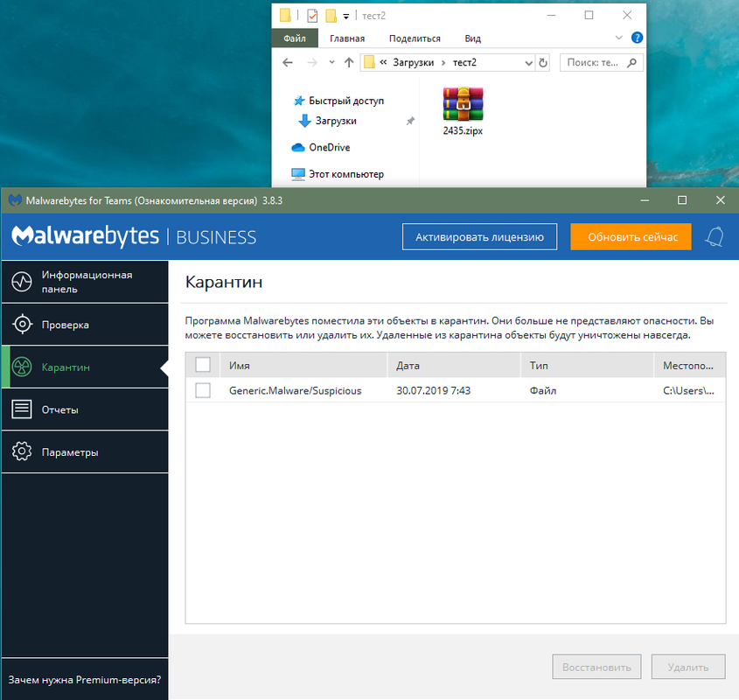Go back in the Explorer window

coord(288,62)
